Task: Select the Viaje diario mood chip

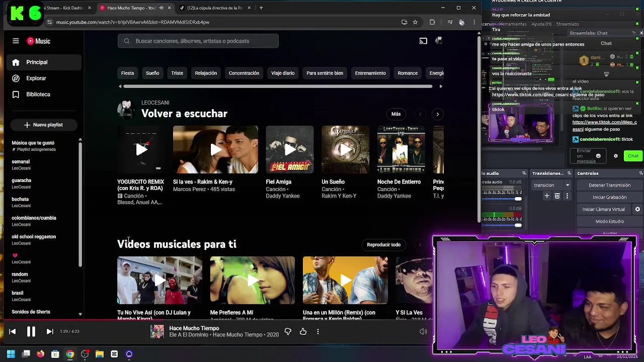Action: pos(283,73)
